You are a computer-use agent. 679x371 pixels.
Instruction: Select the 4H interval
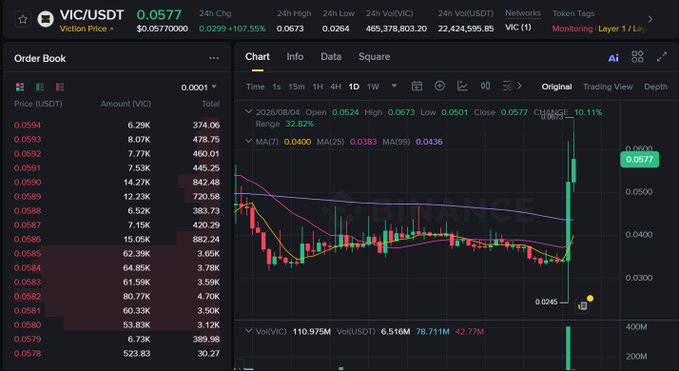click(336, 87)
